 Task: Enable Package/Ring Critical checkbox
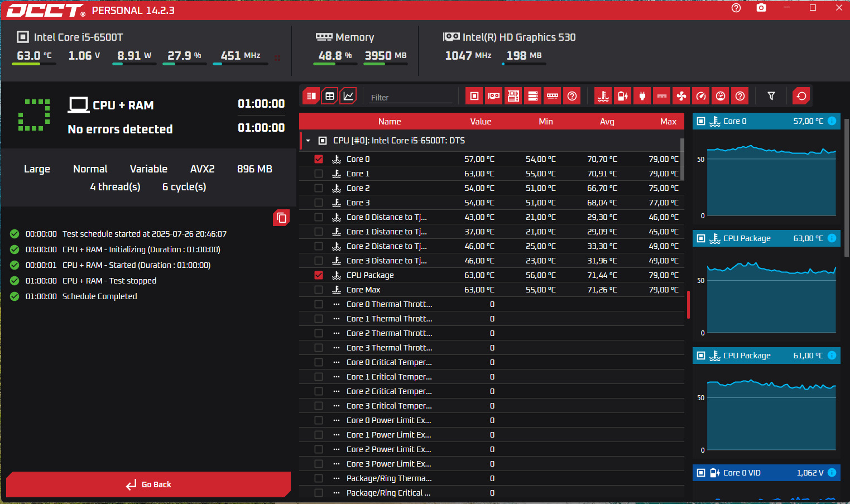[319, 493]
